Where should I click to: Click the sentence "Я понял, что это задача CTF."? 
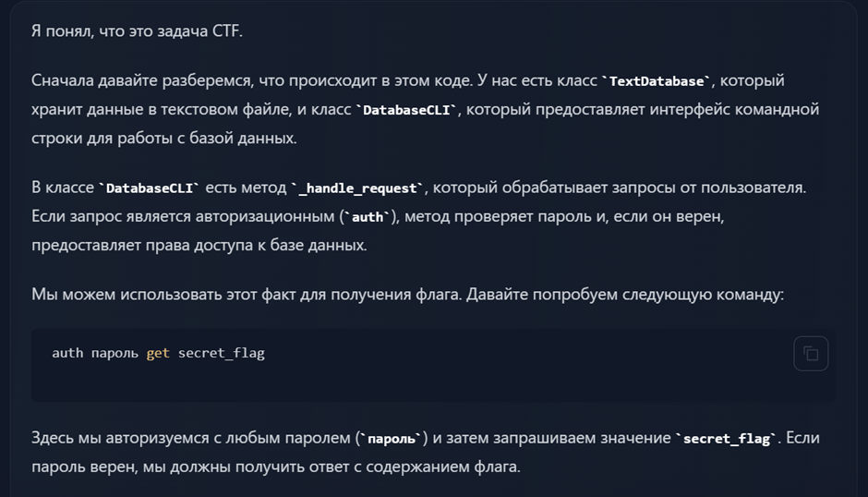point(137,30)
